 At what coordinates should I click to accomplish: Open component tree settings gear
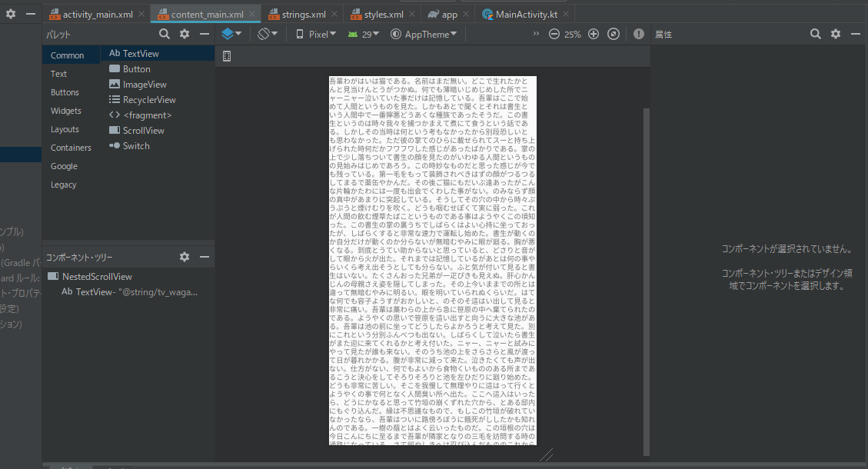[x=185, y=257]
